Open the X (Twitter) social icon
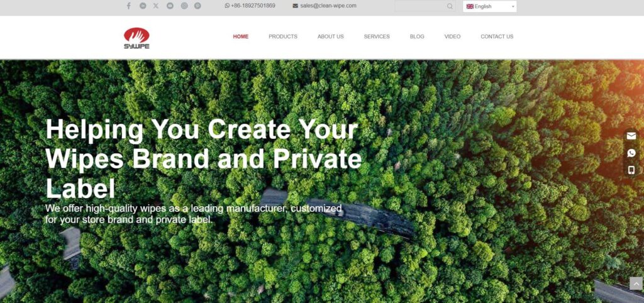The width and height of the screenshot is (644, 303). (x=156, y=6)
